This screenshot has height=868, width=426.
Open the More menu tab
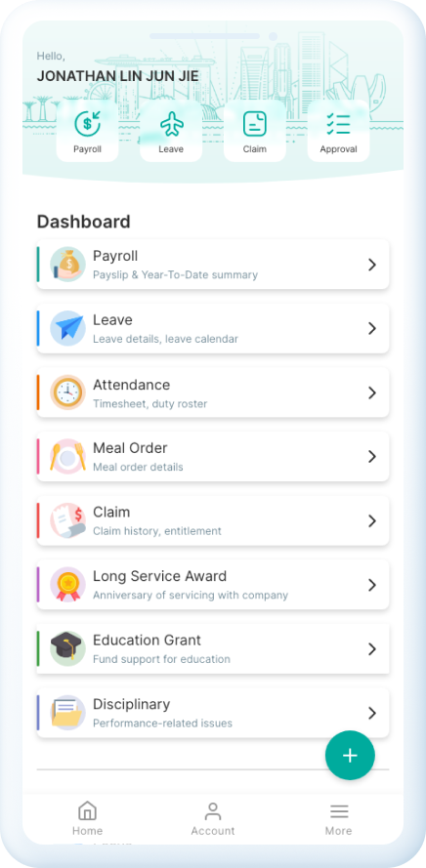tap(338, 818)
